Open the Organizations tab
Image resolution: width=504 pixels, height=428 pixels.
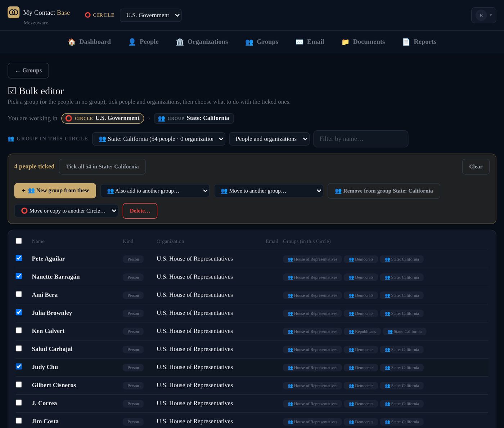pyautogui.click(x=202, y=42)
